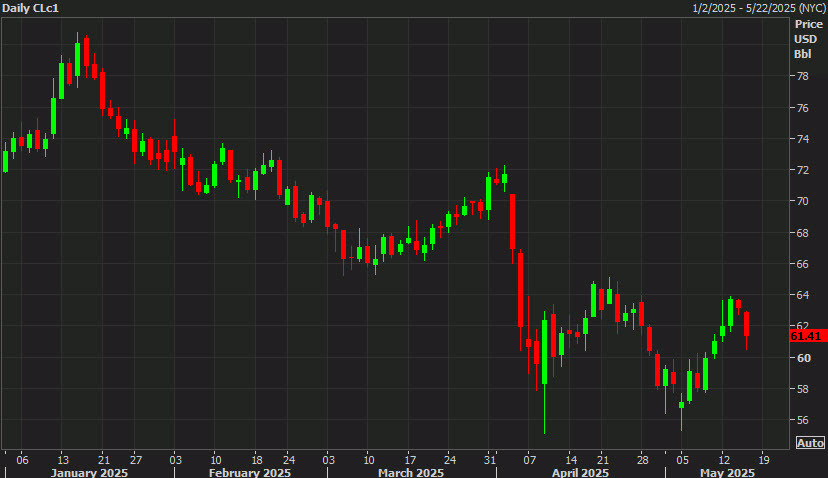Click the 21 date tick in January
This screenshot has width=828, height=478.
[x=104, y=460]
